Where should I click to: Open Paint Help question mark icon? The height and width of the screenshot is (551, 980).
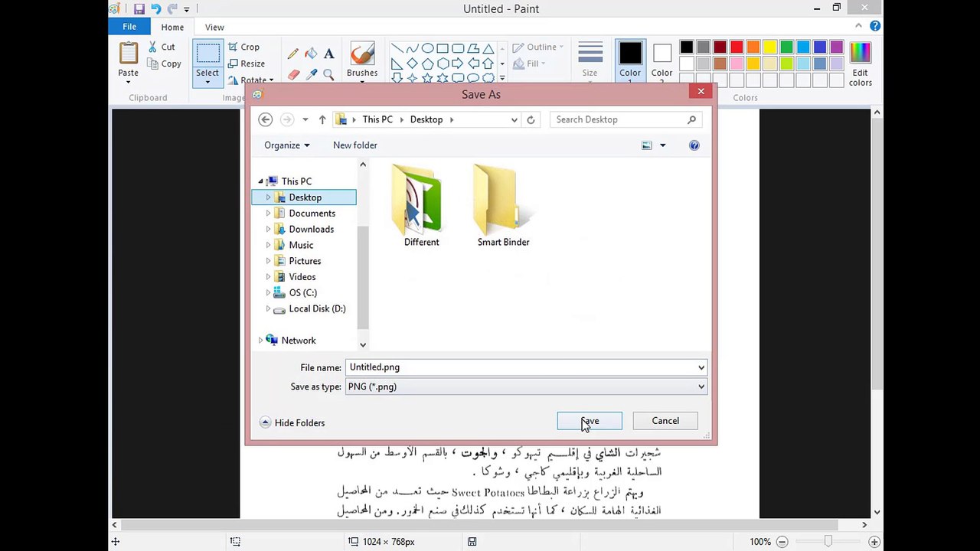pyautogui.click(x=875, y=27)
